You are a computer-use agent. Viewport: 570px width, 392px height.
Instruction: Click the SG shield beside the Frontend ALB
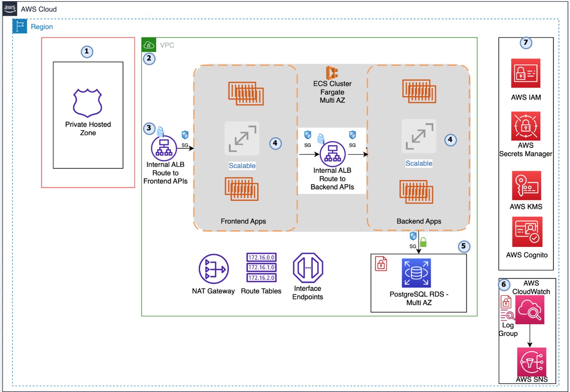pos(185,135)
